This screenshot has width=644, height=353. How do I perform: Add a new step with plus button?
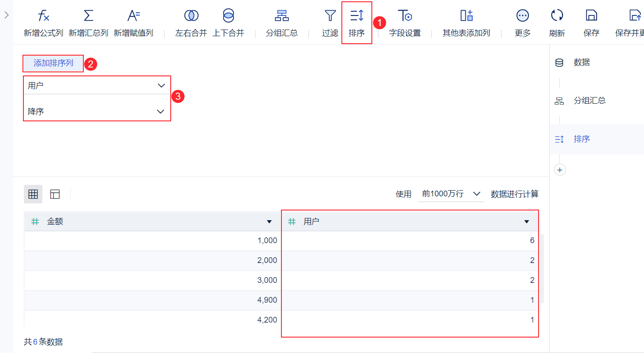pyautogui.click(x=560, y=170)
